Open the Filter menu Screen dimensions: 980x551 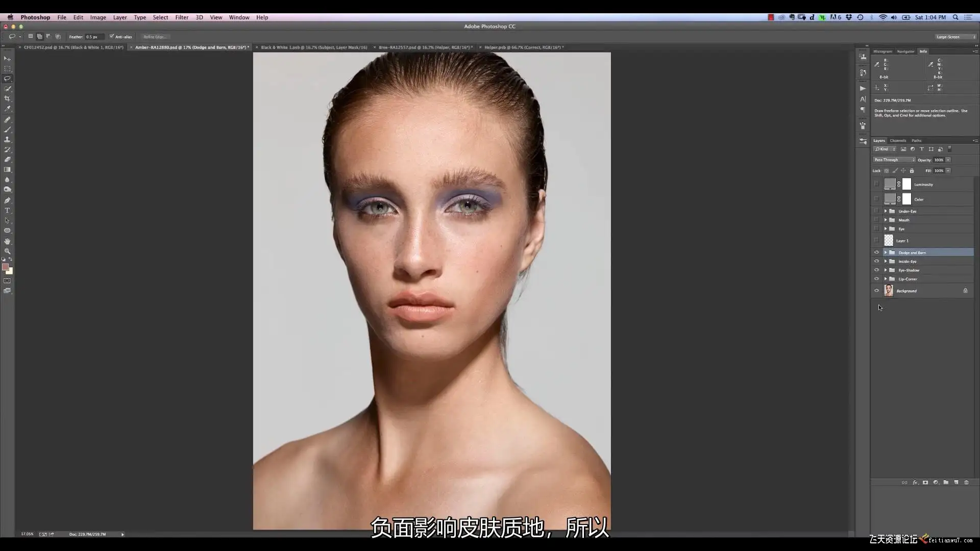[182, 17]
